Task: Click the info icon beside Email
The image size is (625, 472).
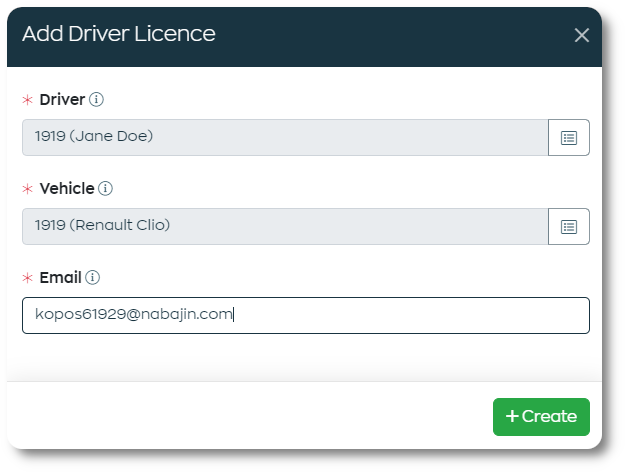Action: (93, 278)
